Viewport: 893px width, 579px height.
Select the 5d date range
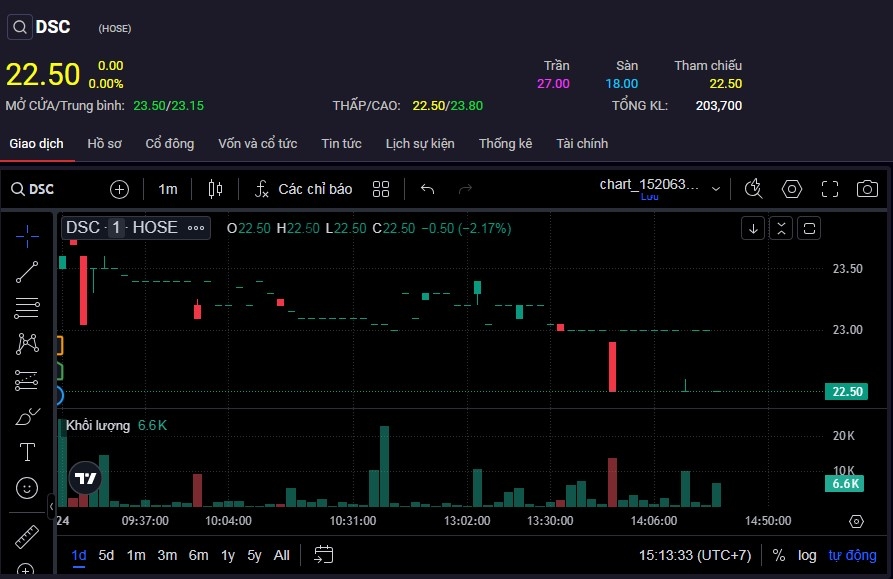click(106, 555)
